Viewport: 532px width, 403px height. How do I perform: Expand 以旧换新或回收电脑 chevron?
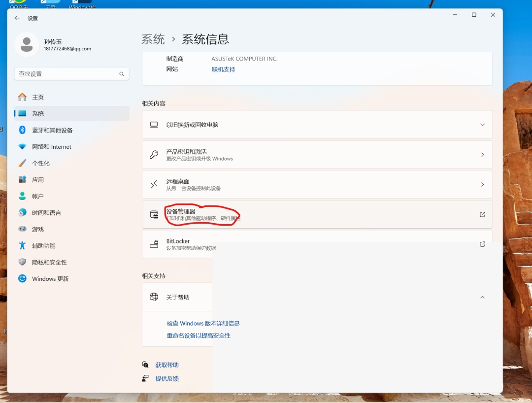(x=482, y=125)
